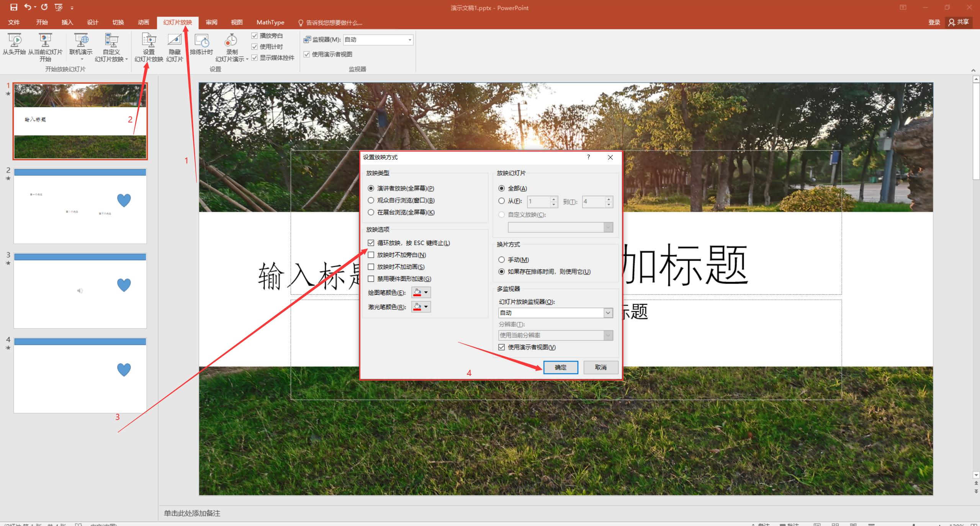Select 观众自行浏览(窗口) radio option
This screenshot has width=980, height=526.
[371, 200]
